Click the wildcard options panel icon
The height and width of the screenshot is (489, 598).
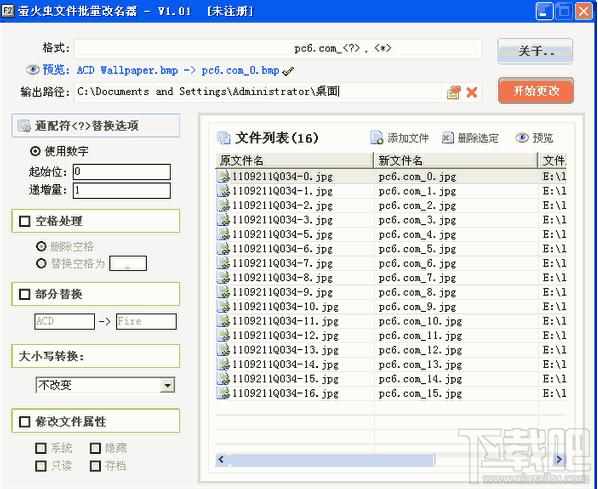click(x=24, y=125)
